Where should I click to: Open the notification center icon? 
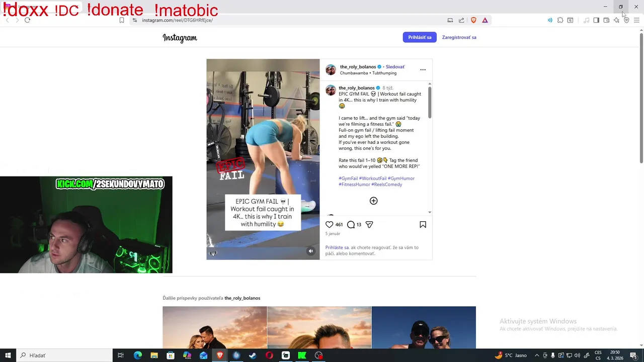pos(633,355)
